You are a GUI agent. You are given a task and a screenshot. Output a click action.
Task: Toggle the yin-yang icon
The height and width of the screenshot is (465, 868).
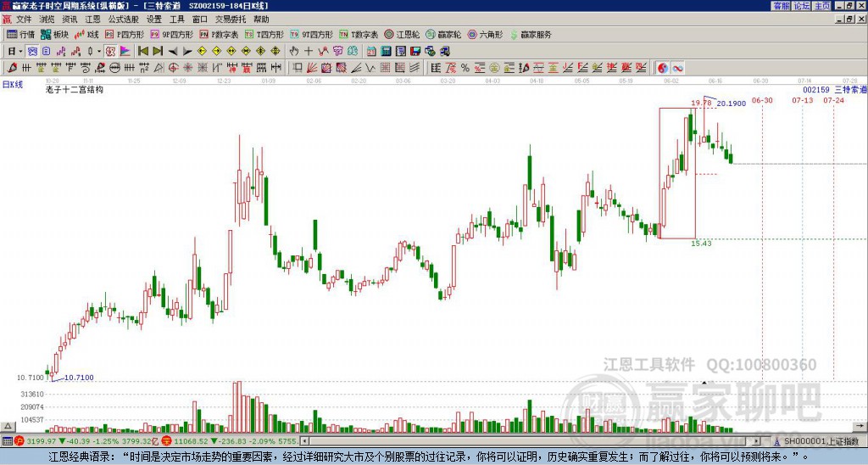(x=663, y=68)
